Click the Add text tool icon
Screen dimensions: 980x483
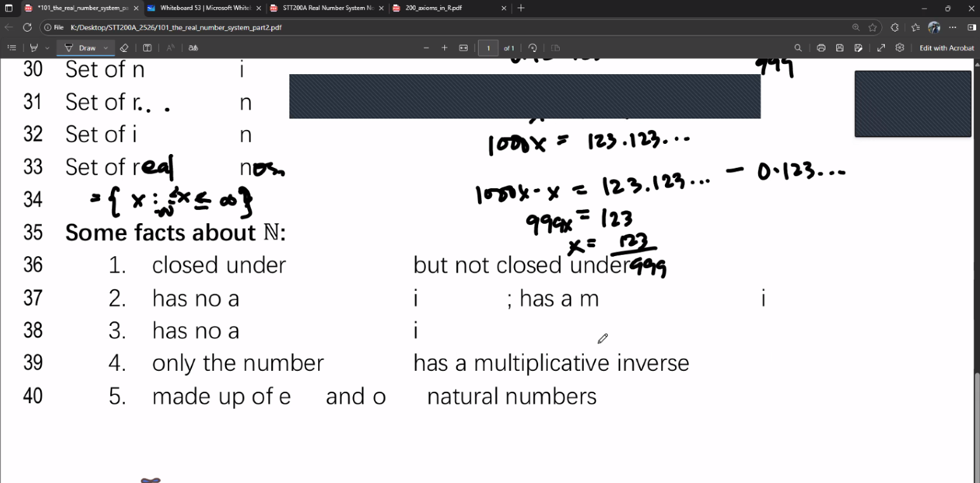(x=147, y=48)
